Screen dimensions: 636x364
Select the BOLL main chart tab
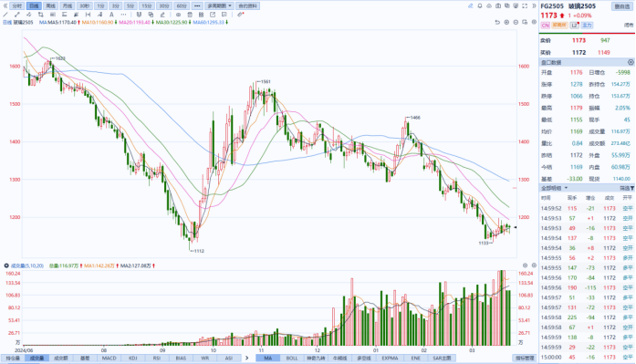click(292, 359)
